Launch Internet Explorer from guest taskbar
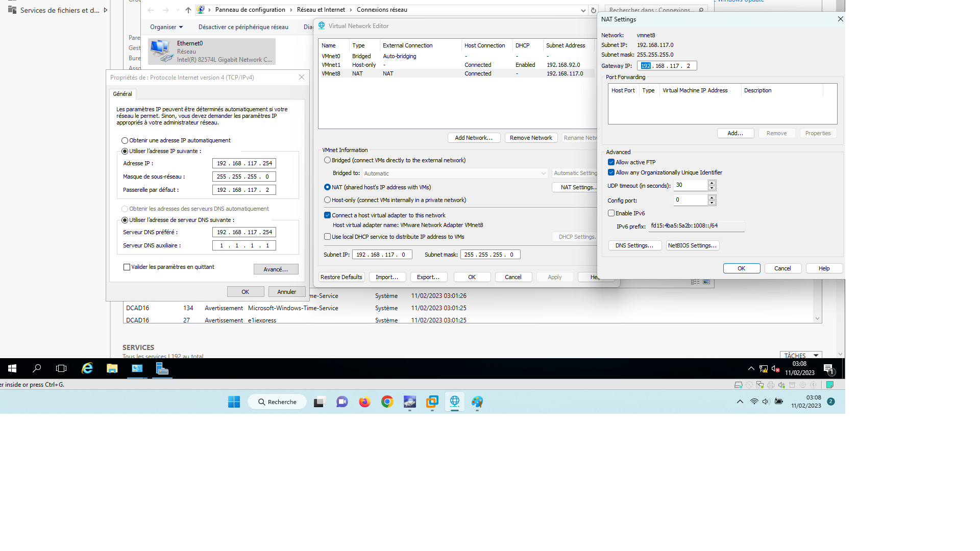The width and height of the screenshot is (980, 551). click(87, 368)
